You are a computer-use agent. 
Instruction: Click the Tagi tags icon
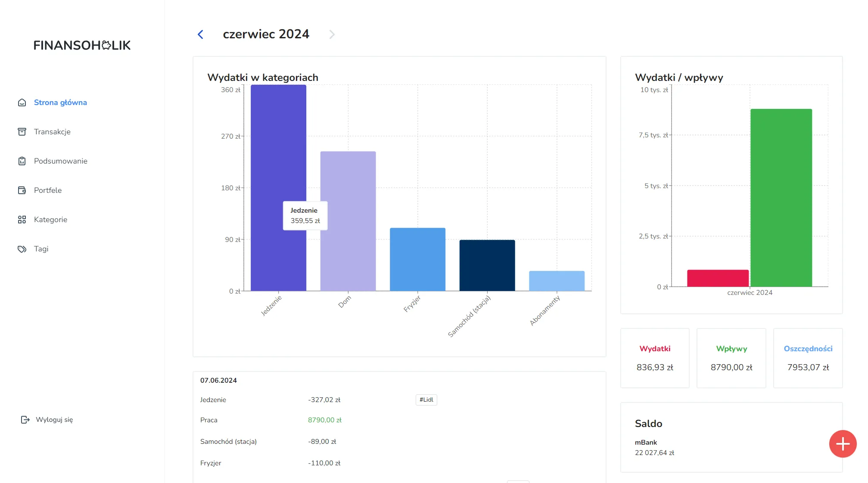tap(22, 249)
